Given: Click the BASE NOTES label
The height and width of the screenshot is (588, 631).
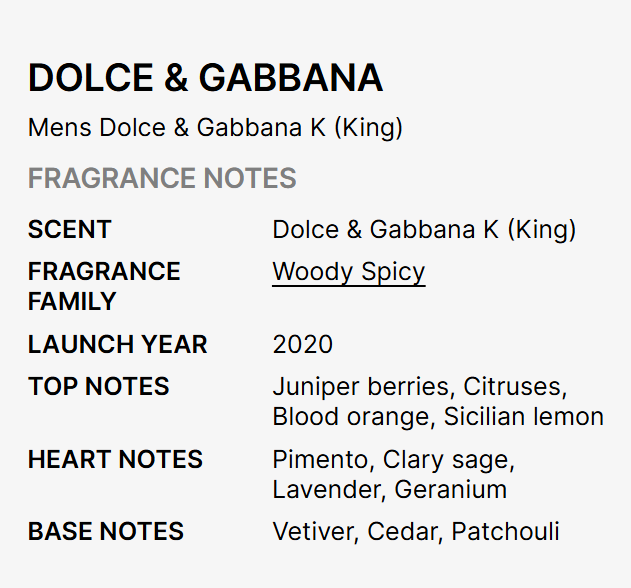Looking at the screenshot, I should coord(105,532).
